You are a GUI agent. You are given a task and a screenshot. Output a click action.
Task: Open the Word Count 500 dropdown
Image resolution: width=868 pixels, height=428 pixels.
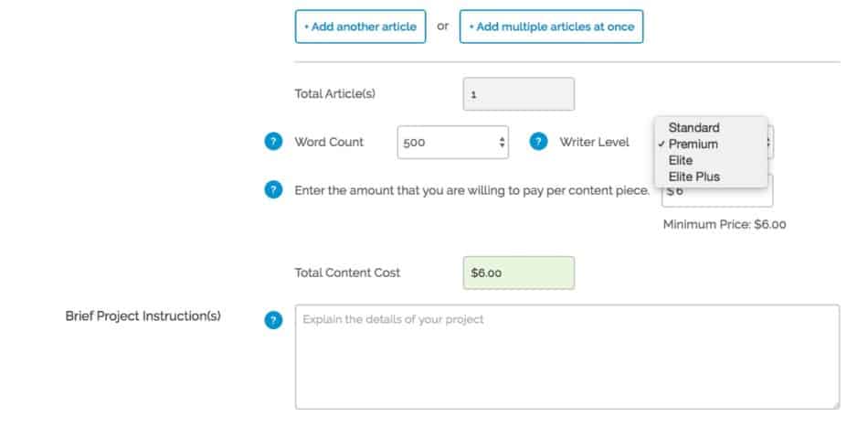pos(453,143)
